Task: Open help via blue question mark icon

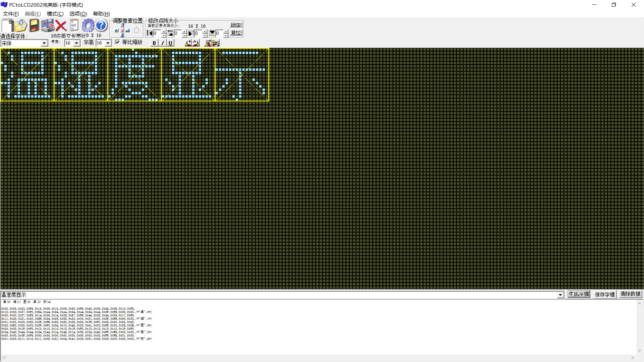Action: (101, 25)
